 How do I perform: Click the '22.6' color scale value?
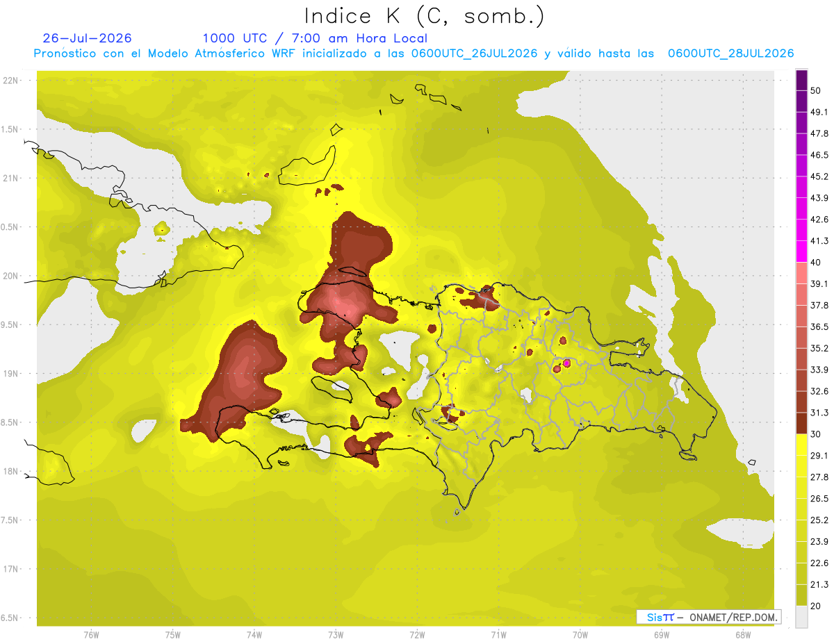[x=820, y=563]
